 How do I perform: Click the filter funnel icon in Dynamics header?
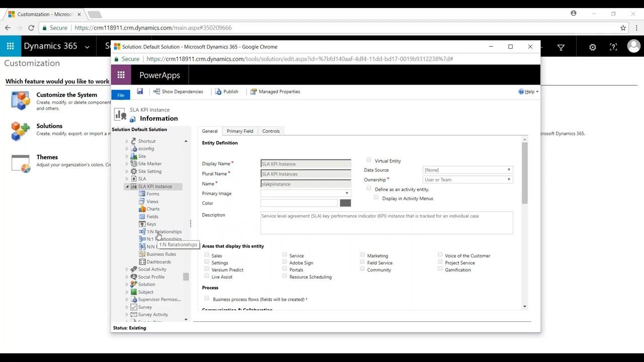pos(561,47)
